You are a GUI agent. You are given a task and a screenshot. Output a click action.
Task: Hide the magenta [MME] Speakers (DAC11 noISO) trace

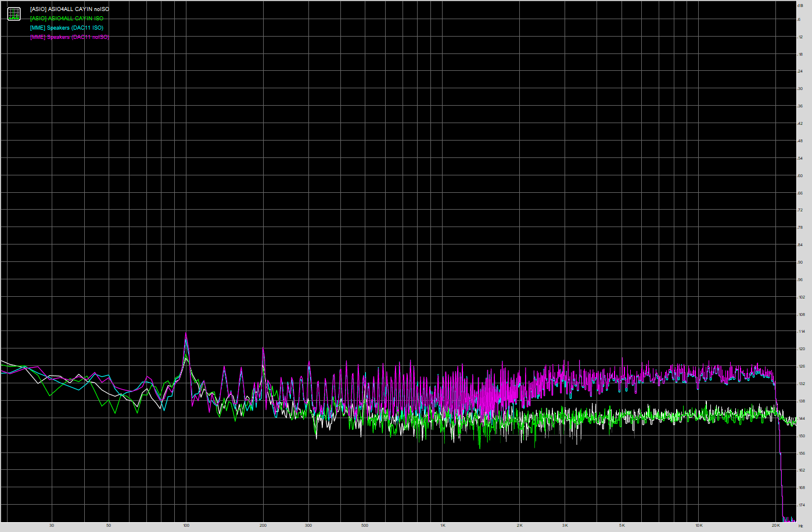[x=68, y=37]
